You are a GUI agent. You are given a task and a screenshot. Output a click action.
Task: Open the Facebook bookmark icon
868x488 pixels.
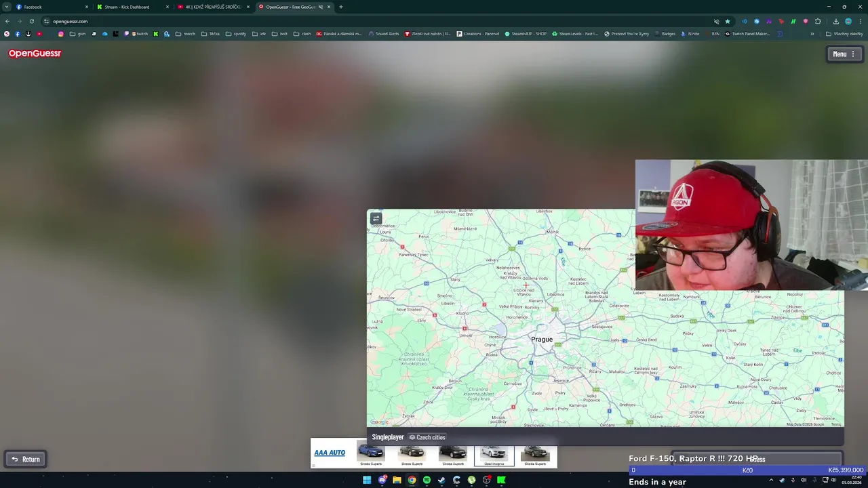18,34
